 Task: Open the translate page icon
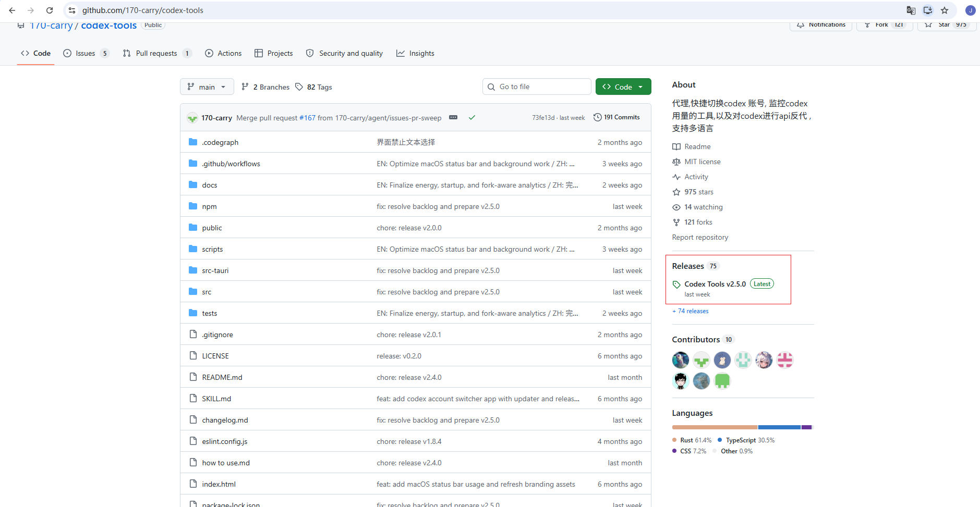pyautogui.click(x=911, y=10)
